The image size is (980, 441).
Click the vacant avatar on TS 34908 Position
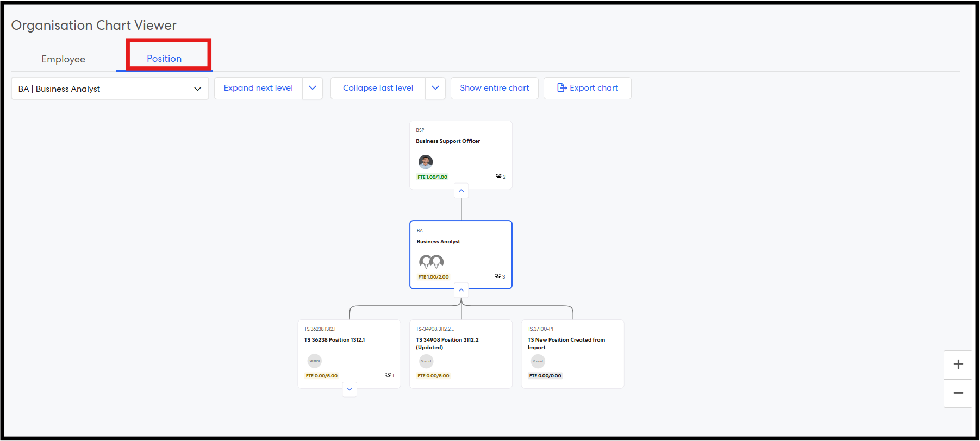(426, 361)
